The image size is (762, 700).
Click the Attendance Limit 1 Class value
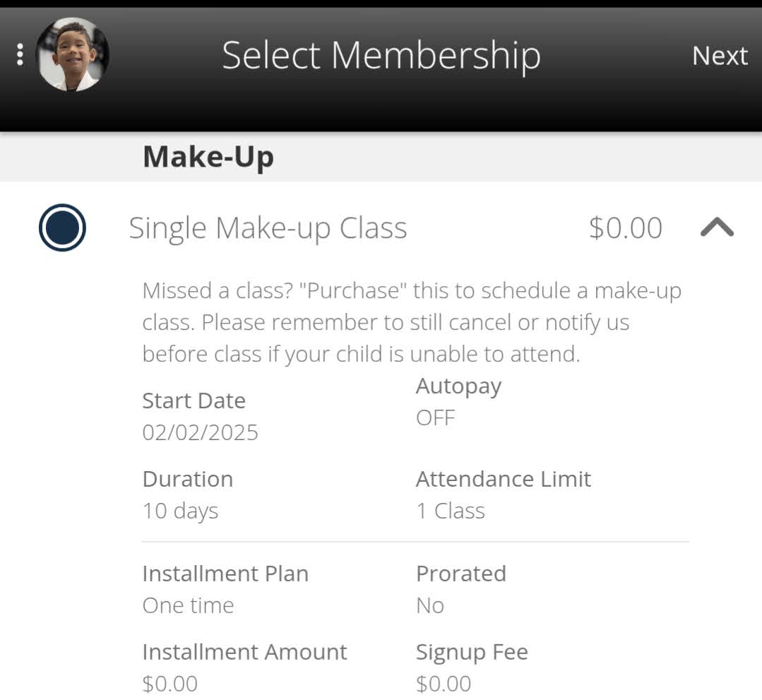coord(451,511)
